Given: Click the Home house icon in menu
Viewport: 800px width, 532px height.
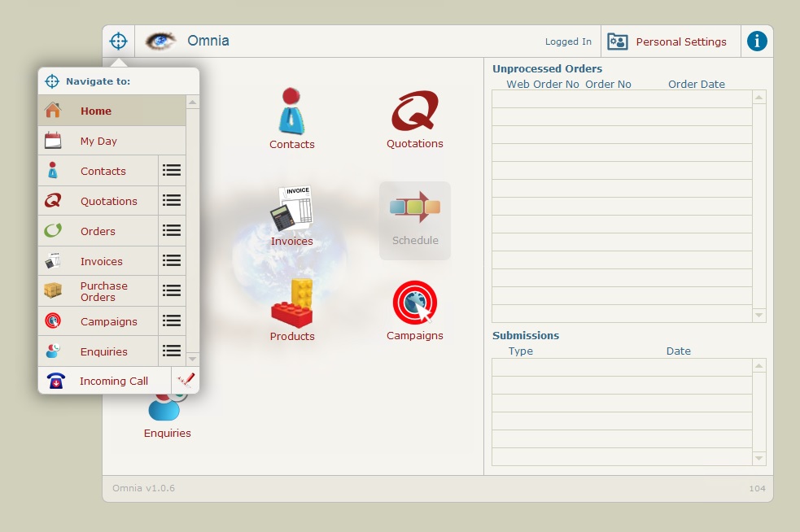Looking at the screenshot, I should (53, 110).
